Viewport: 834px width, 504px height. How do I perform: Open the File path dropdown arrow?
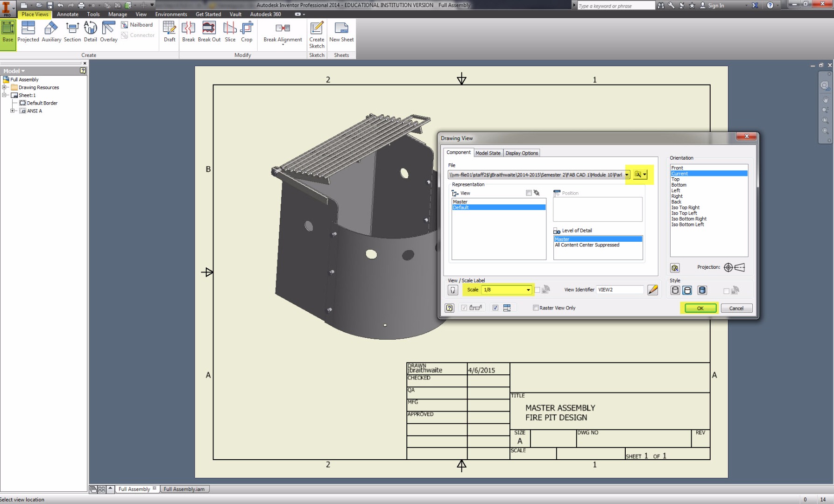[627, 175]
